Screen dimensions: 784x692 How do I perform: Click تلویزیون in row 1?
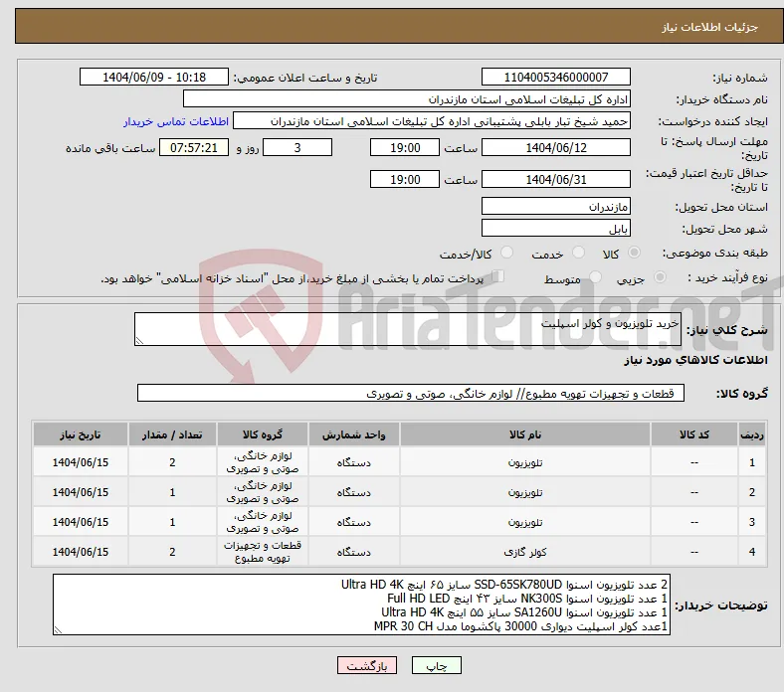[525, 462]
